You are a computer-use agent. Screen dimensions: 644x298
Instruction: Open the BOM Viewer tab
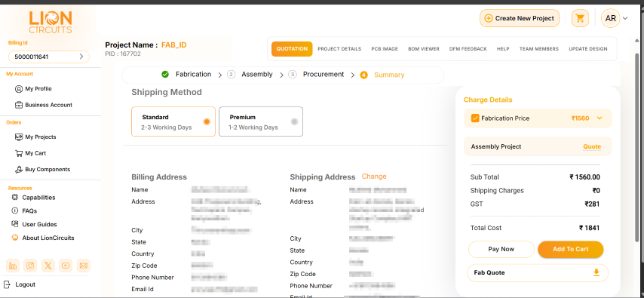click(x=424, y=49)
